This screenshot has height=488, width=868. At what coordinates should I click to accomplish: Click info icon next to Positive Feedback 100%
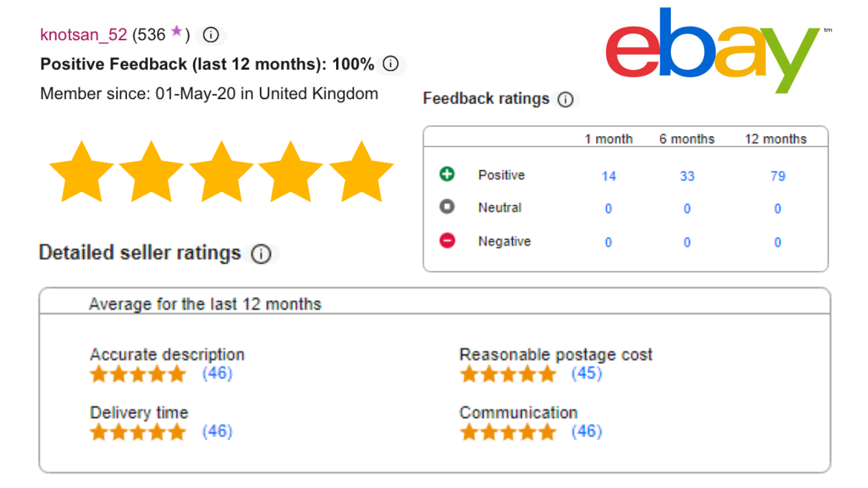tap(391, 64)
